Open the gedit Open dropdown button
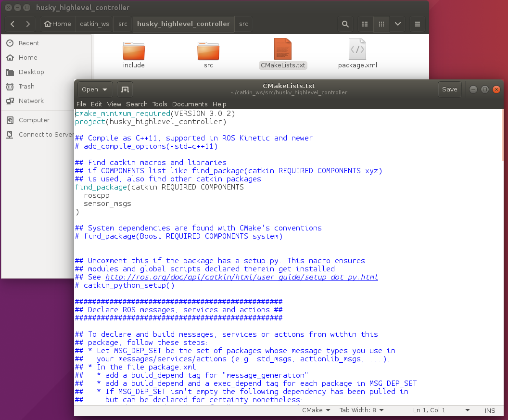The image size is (508, 420). click(95, 89)
